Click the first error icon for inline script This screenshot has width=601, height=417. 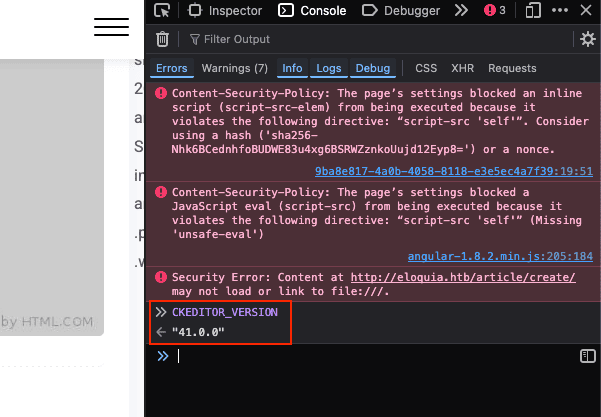161,93
